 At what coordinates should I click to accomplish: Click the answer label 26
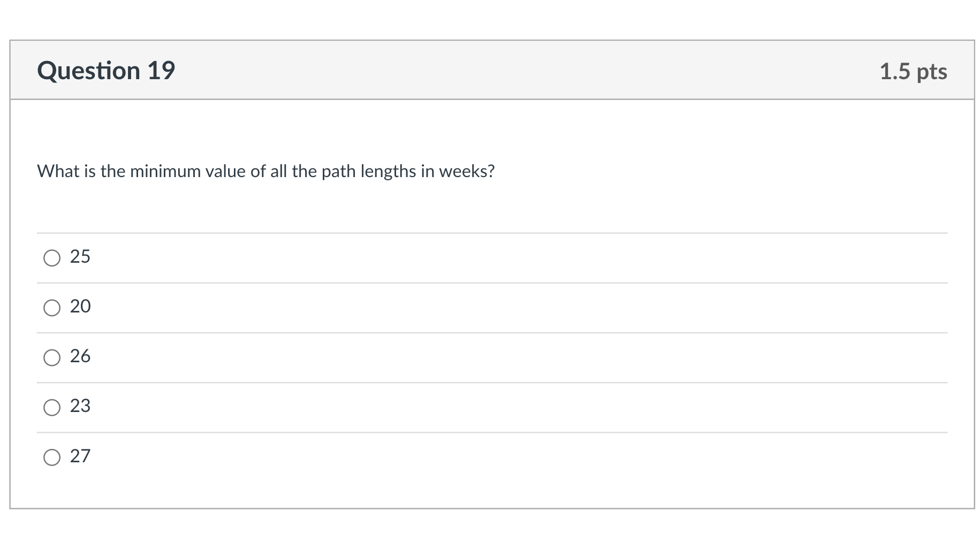(x=80, y=356)
